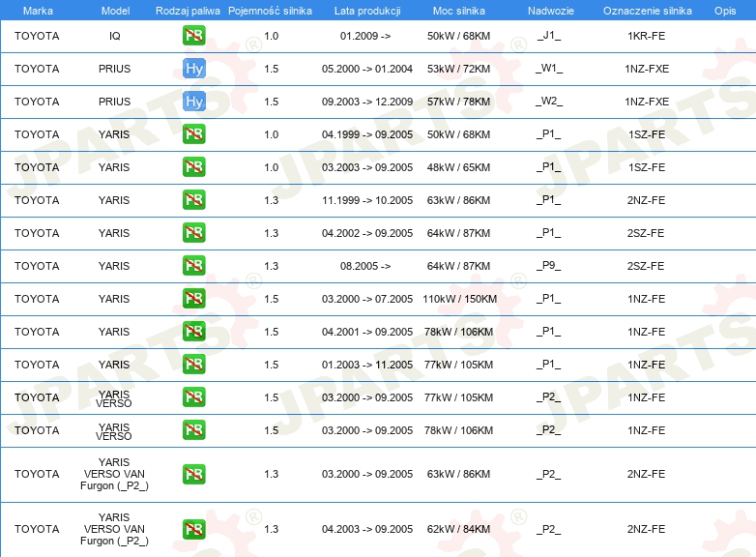Click the petrol fuel icon in IQ row

[193, 36]
